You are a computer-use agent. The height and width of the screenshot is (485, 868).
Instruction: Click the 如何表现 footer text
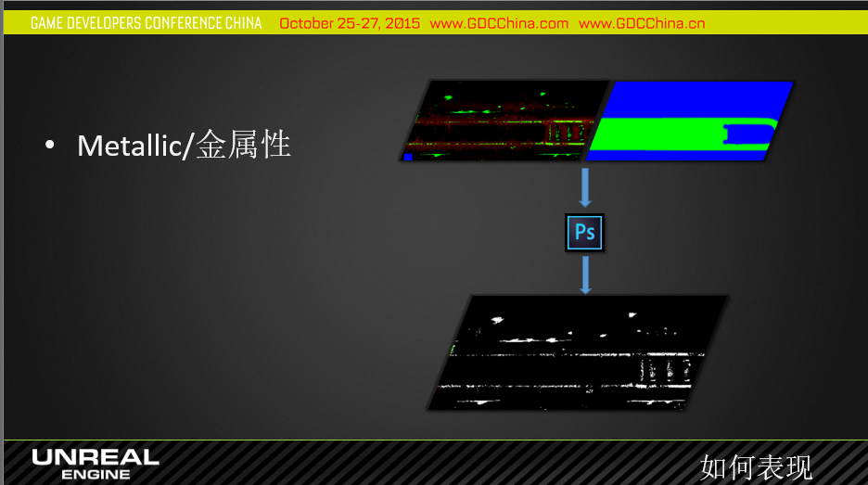[756, 467]
